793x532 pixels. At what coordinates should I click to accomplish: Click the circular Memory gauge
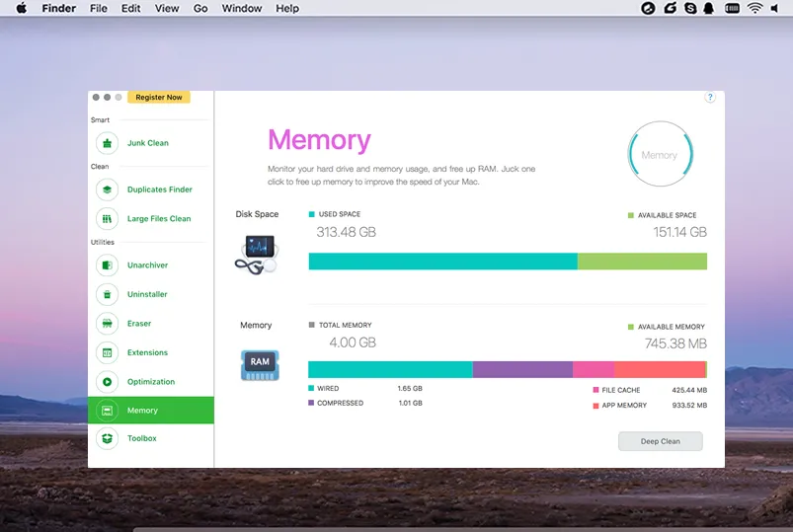[660, 155]
